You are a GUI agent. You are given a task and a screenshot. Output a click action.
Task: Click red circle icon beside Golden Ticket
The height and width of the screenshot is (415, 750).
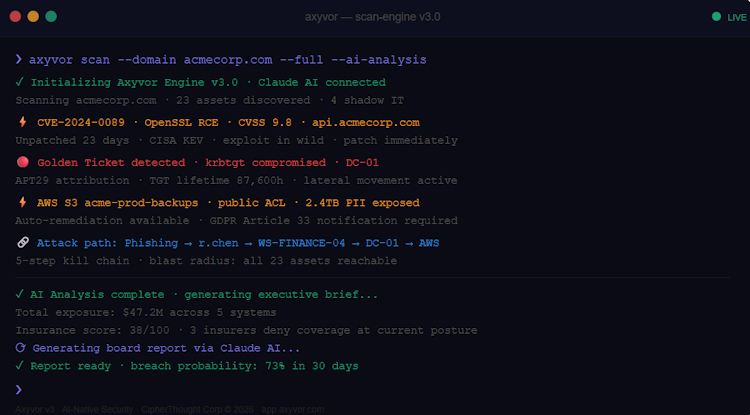coord(22,163)
